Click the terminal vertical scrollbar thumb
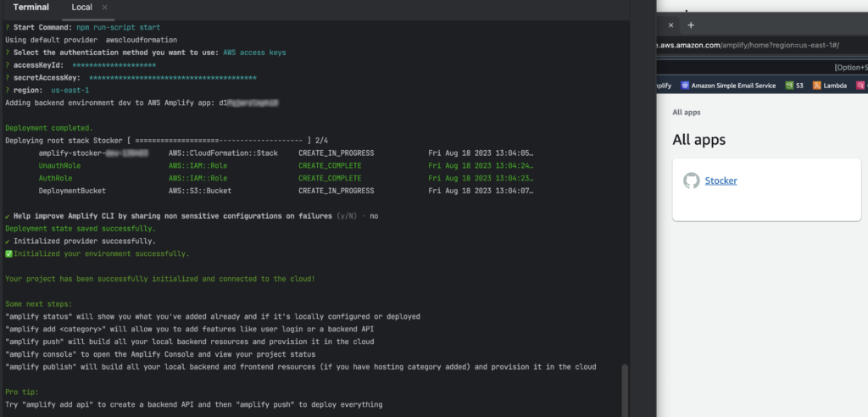The height and width of the screenshot is (417, 868). coord(626,389)
